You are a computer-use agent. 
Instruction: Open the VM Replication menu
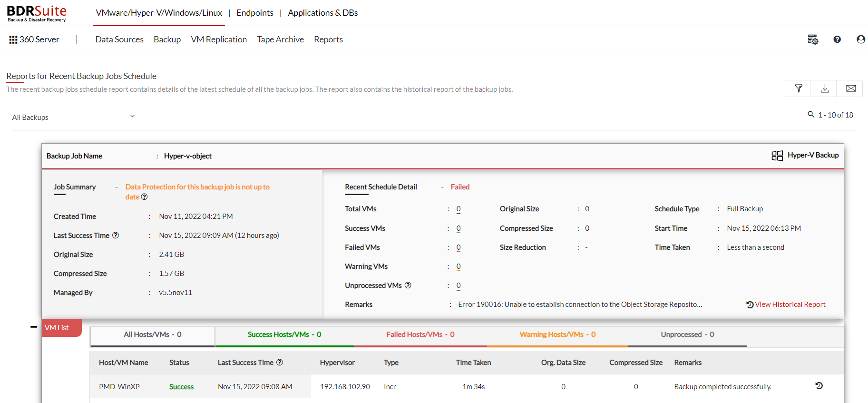(x=219, y=39)
